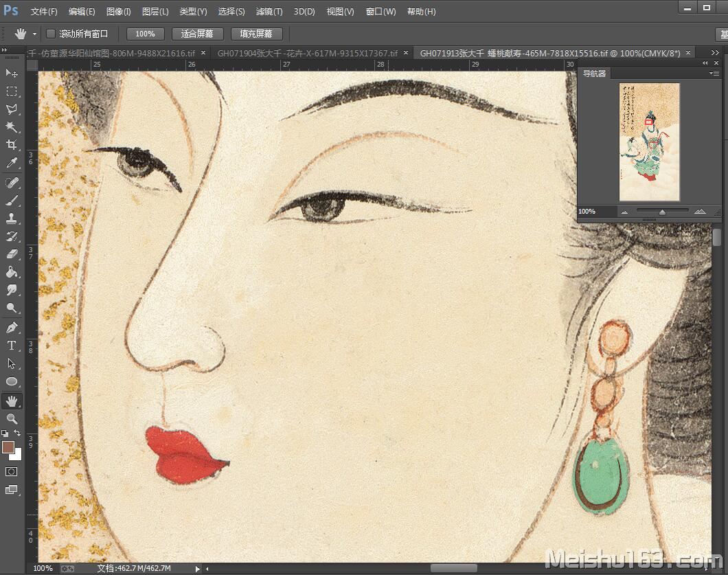Select the Crop tool
728x575 pixels.
(12, 145)
